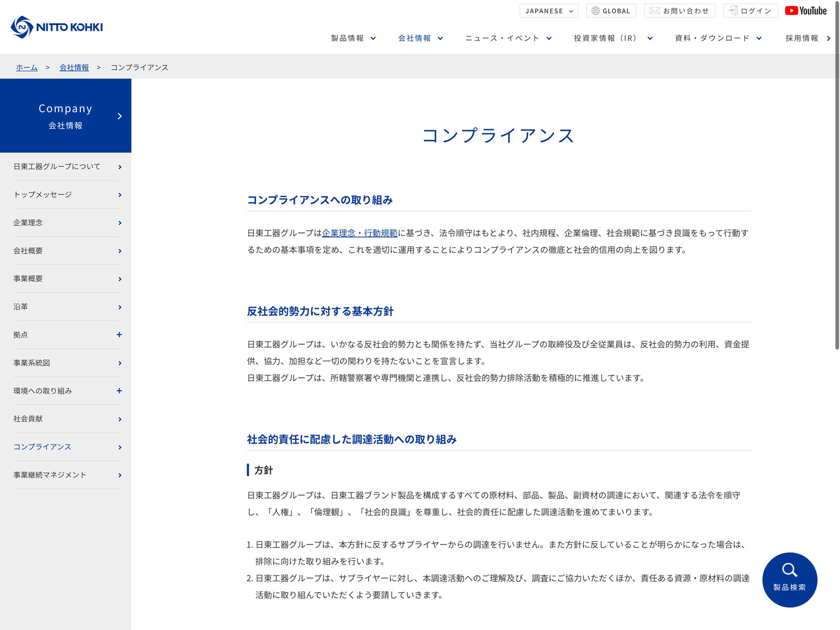The width and height of the screenshot is (840, 630).
Task: Expand the 拠点 sidebar section
Action: 119,335
